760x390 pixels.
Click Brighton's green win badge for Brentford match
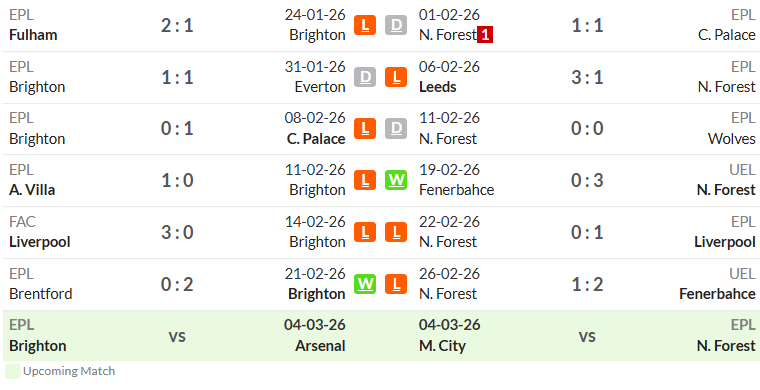tap(365, 284)
